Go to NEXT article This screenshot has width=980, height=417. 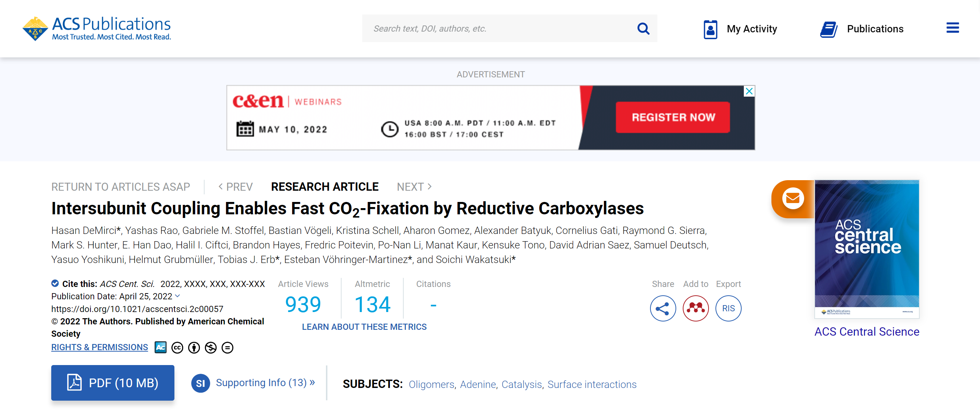coord(414,187)
